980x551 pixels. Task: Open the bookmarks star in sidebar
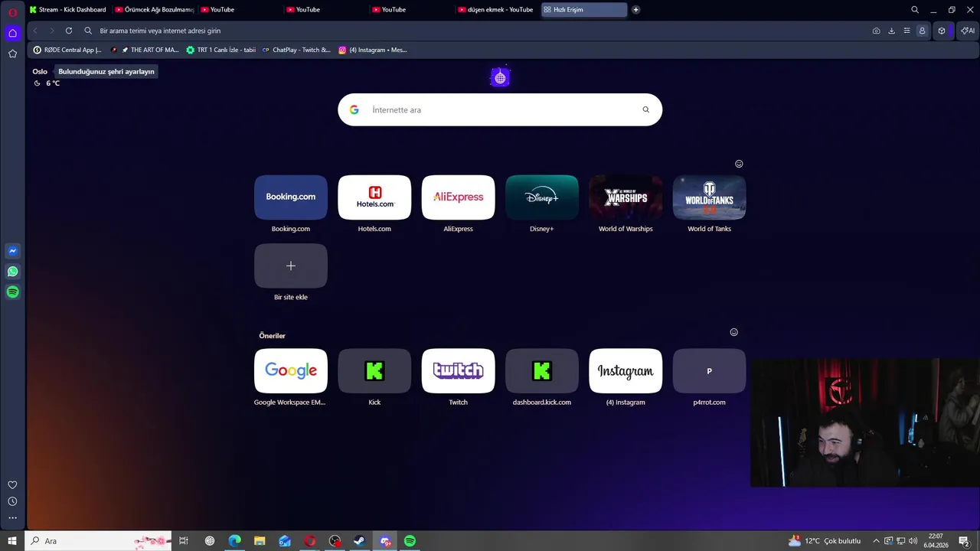coord(12,54)
